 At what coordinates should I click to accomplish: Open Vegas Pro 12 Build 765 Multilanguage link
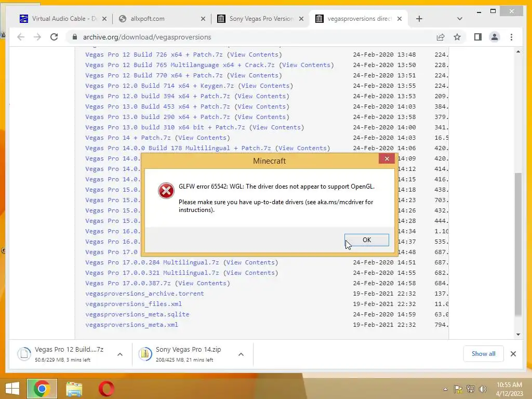180,65
